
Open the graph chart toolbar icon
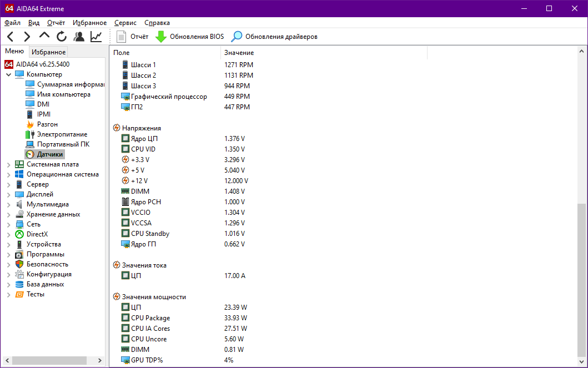tap(97, 36)
